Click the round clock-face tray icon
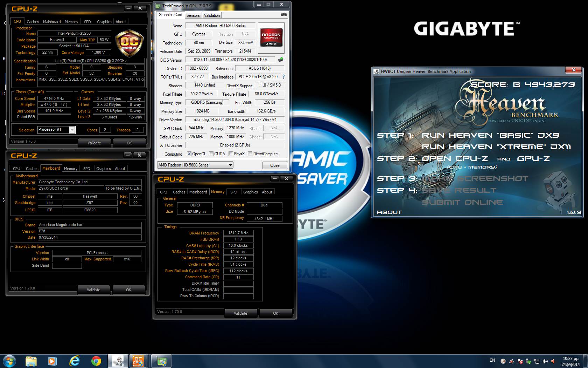Screen dimensions: 588x368 click(x=503, y=361)
